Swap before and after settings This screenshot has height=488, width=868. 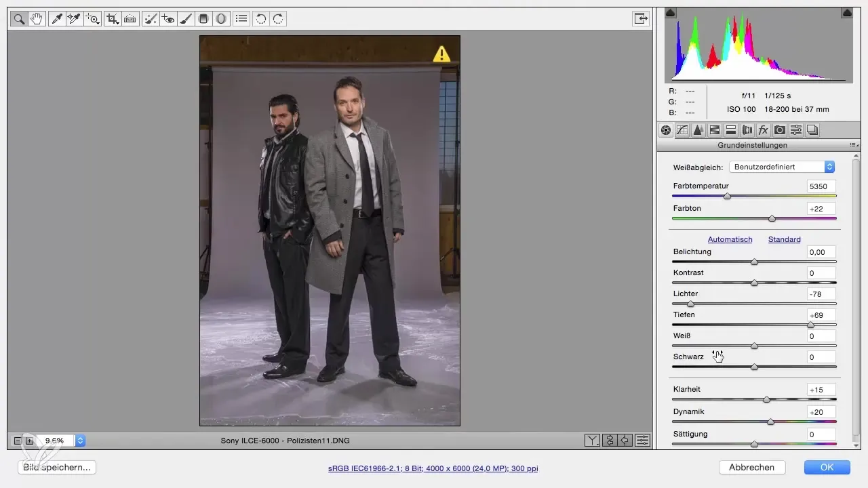click(609, 441)
